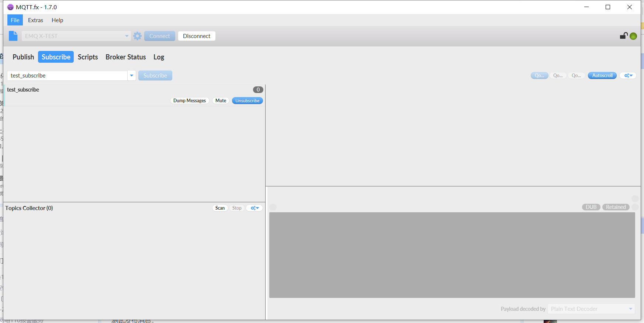Stop the Topics Collector scan
Screen dimensions: 644x323
[237, 208]
